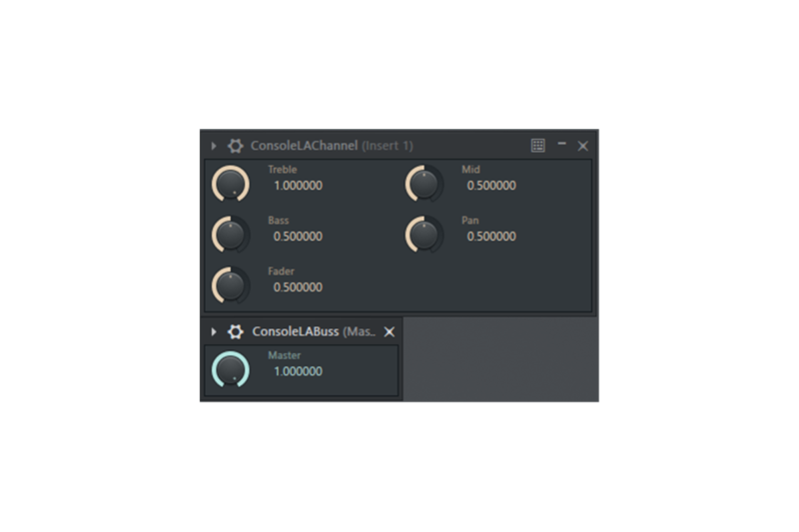Viewport: 799px width, 532px height.
Task: Select the Fader value field
Action: click(298, 287)
